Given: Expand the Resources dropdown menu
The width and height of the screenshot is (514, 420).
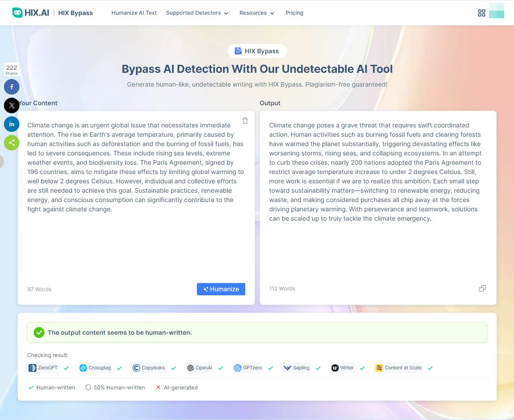Looking at the screenshot, I should pyautogui.click(x=257, y=13).
